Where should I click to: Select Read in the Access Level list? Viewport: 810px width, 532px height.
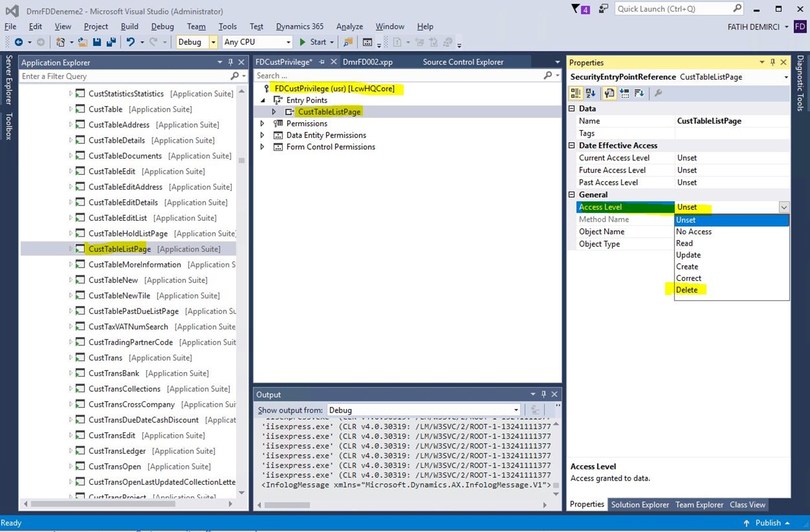(732, 243)
